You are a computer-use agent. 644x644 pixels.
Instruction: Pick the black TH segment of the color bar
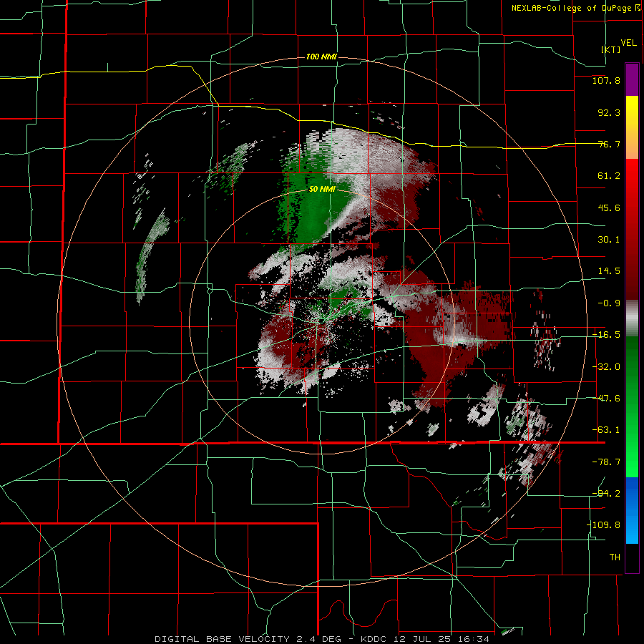point(632,557)
